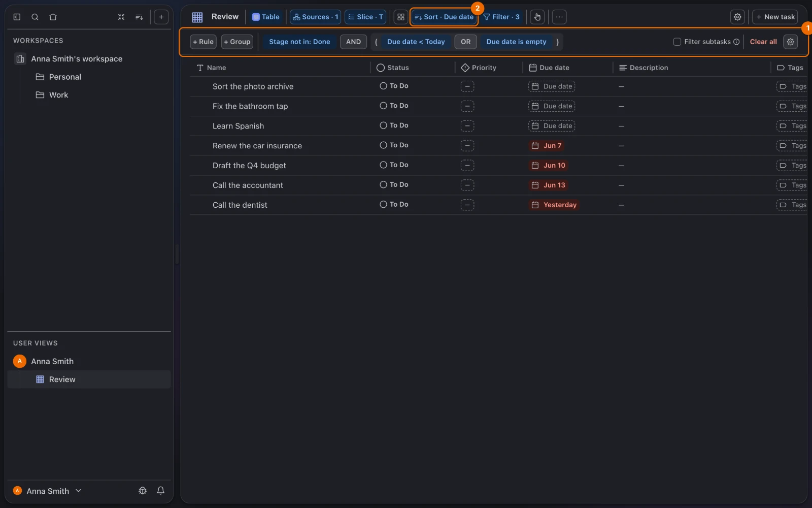Select the Review view in user views
Image resolution: width=812 pixels, height=508 pixels.
point(89,379)
